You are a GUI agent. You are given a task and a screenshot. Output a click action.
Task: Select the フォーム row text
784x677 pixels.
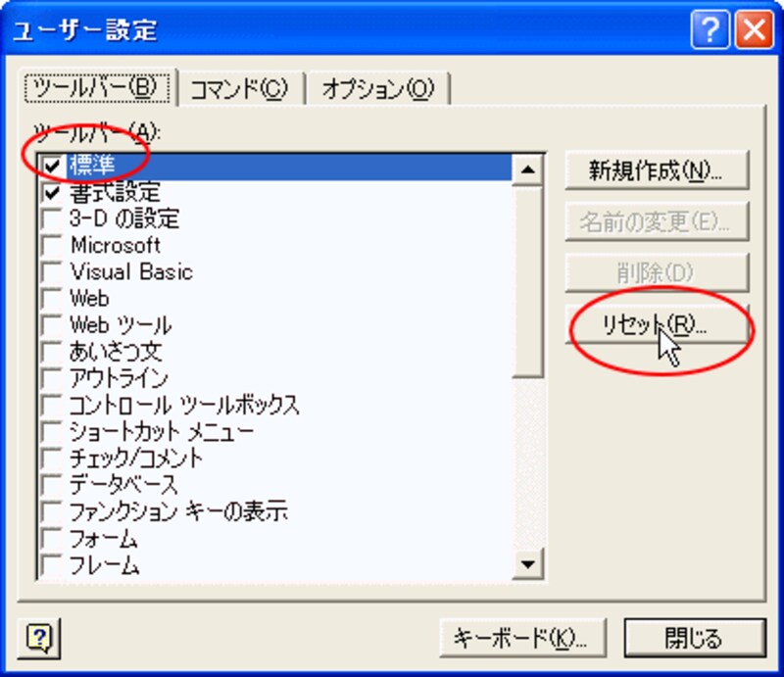(104, 539)
